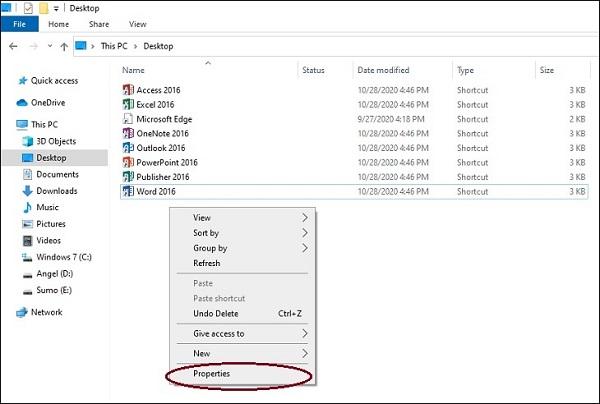The width and height of the screenshot is (600, 404).
Task: Click the Network icon in sidebar
Action: pos(22,313)
